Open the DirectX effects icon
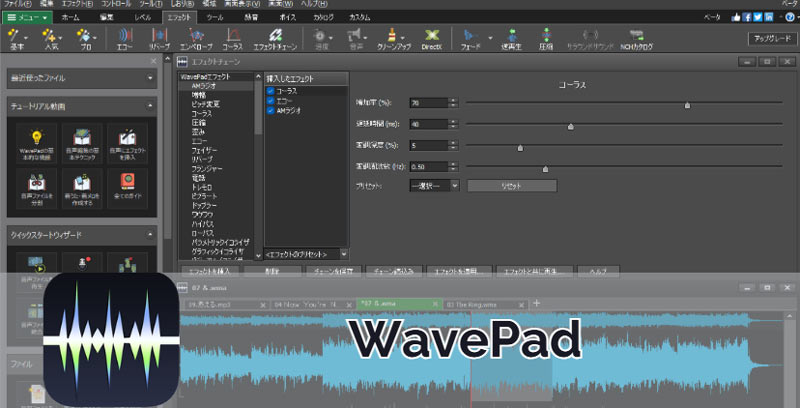Screen dimensions: 800x408 (x=432, y=39)
